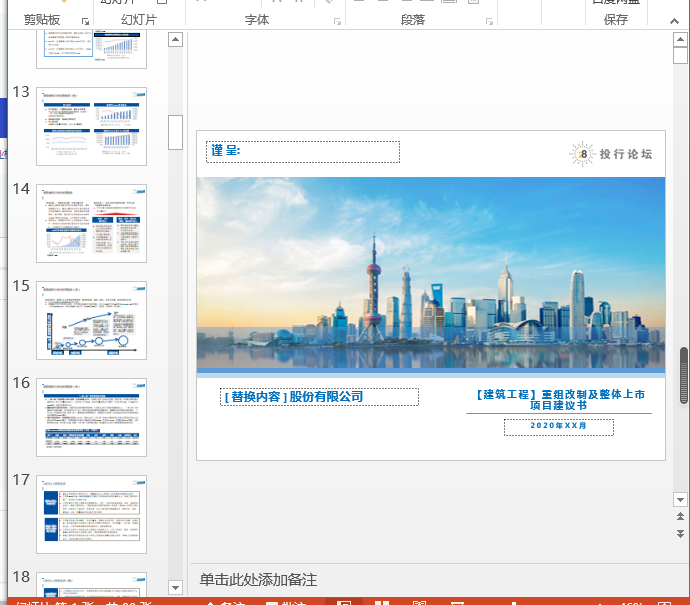Click the thumbnail pane scroll-down arrow

coord(176,587)
